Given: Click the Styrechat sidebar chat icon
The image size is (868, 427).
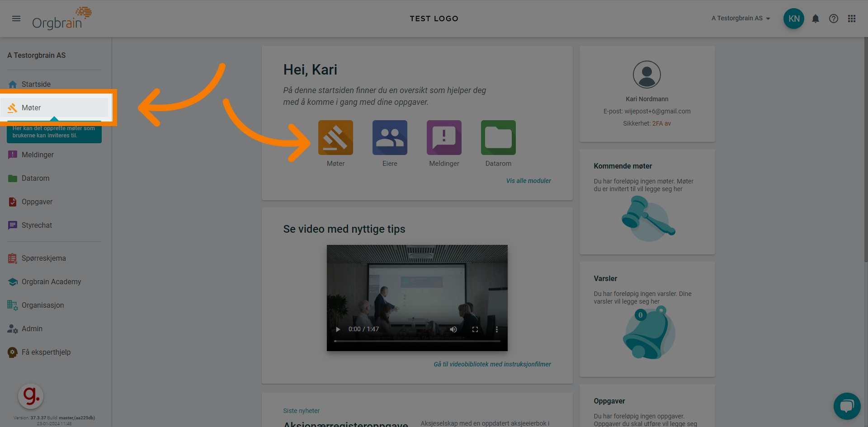Looking at the screenshot, I should click(x=13, y=225).
